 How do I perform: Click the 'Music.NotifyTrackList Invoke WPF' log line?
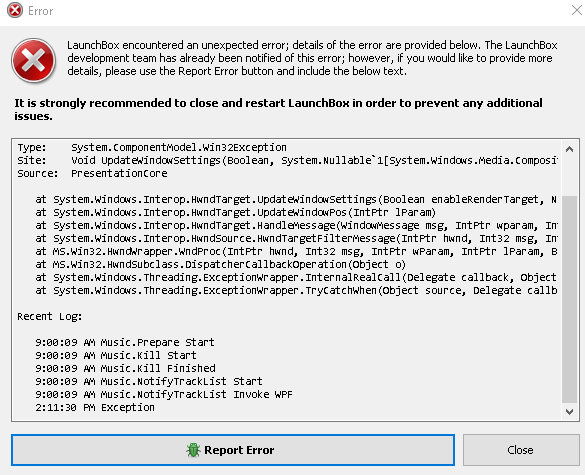pos(164,394)
